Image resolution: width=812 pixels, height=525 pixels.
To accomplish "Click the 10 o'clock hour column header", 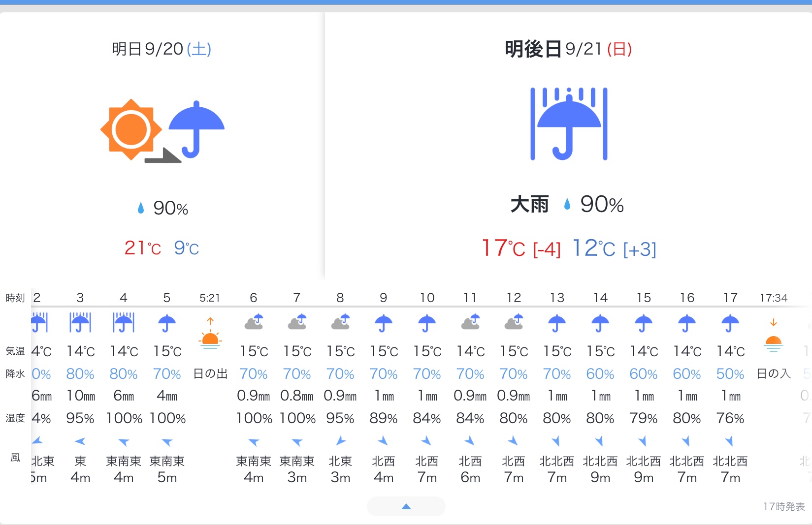I will pyautogui.click(x=427, y=298).
